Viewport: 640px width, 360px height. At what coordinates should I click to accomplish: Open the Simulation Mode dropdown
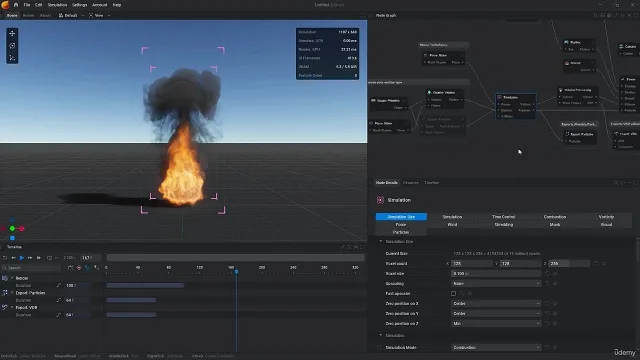[x=496, y=347]
